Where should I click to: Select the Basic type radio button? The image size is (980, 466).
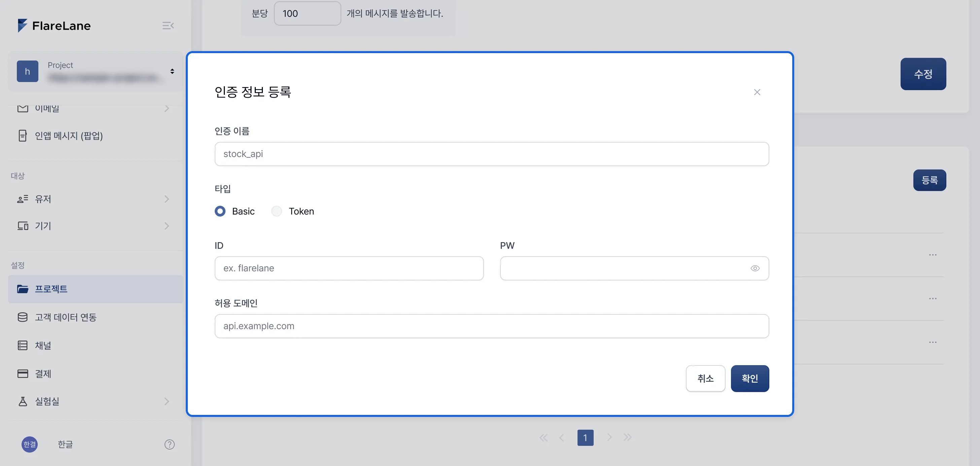pyautogui.click(x=220, y=211)
